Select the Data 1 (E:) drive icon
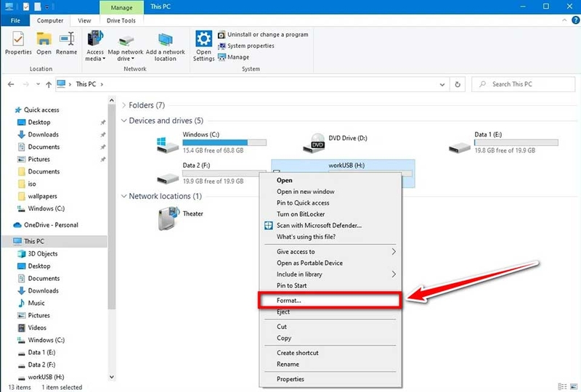Viewport: 581px width, 392px height. 460,147
